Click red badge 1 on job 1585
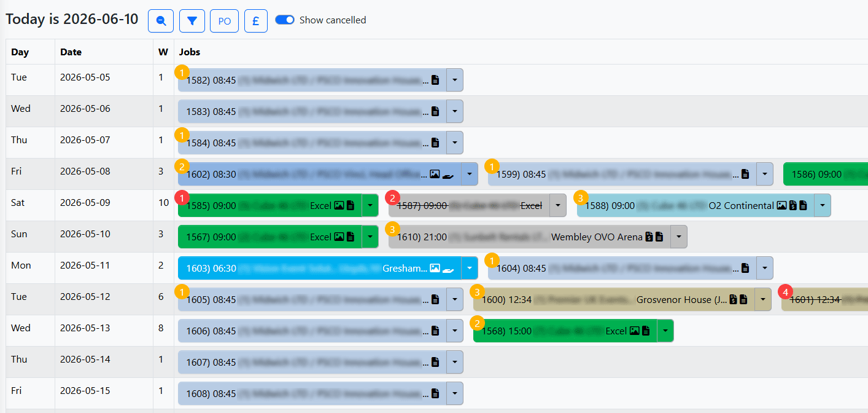 click(x=182, y=197)
